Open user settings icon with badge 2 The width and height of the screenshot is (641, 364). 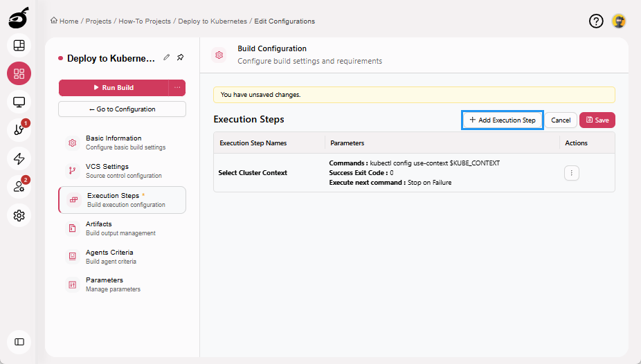coord(19,187)
